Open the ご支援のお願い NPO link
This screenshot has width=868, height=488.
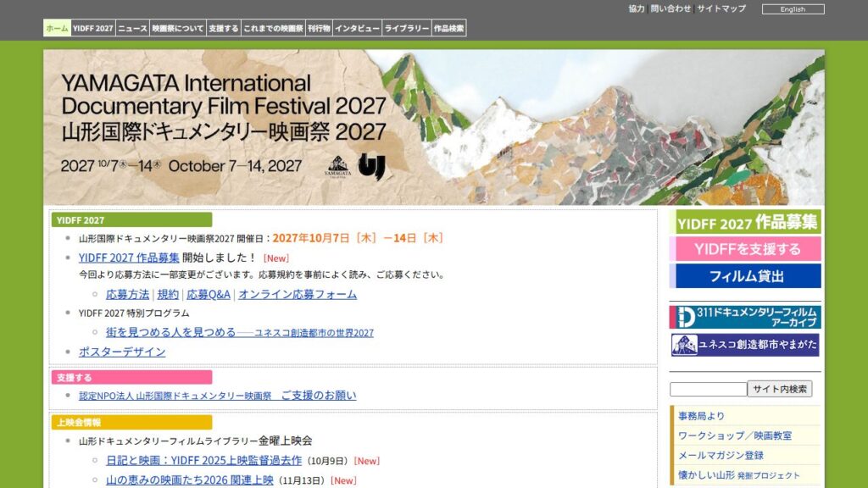218,396
